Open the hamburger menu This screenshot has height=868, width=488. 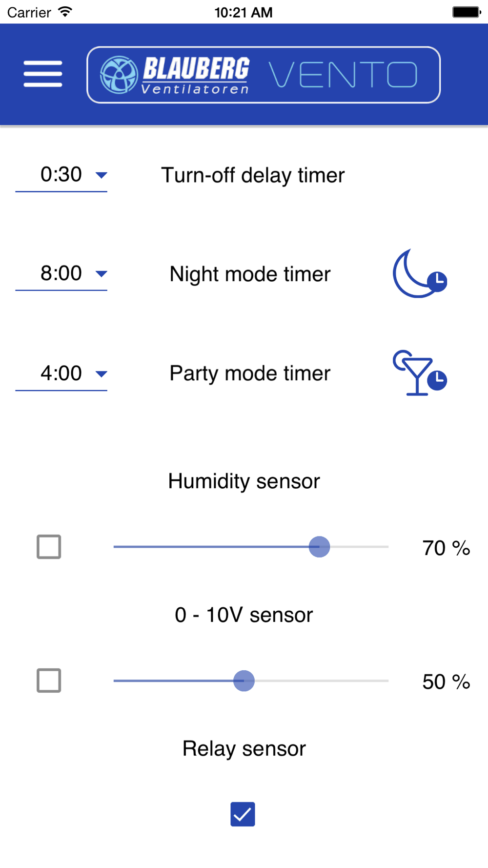pos(43,74)
